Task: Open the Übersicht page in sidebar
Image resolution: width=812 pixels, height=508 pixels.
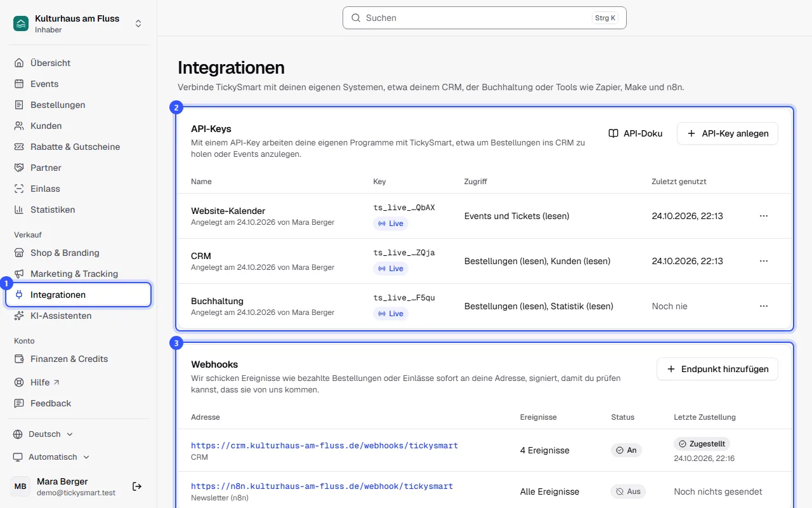Action: click(x=79, y=63)
